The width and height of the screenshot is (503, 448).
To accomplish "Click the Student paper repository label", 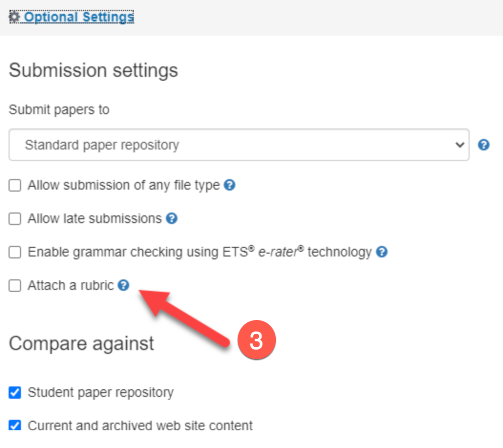I will pyautogui.click(x=100, y=393).
